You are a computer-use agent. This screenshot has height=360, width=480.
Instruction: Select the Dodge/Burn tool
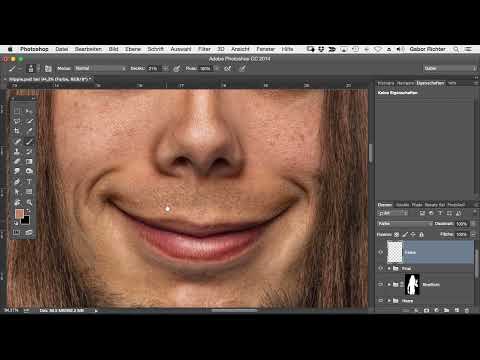pyautogui.click(x=29, y=171)
